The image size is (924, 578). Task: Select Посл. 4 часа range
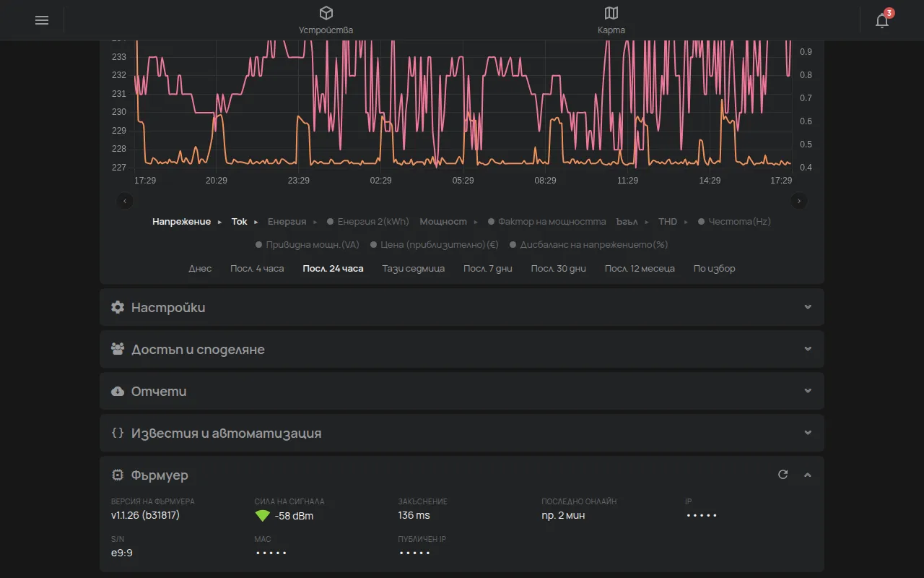pos(257,269)
